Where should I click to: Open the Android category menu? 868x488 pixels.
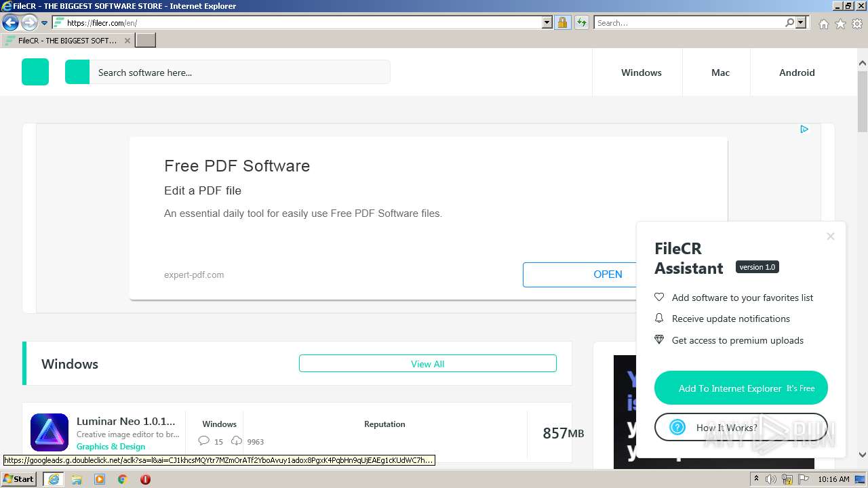click(797, 73)
